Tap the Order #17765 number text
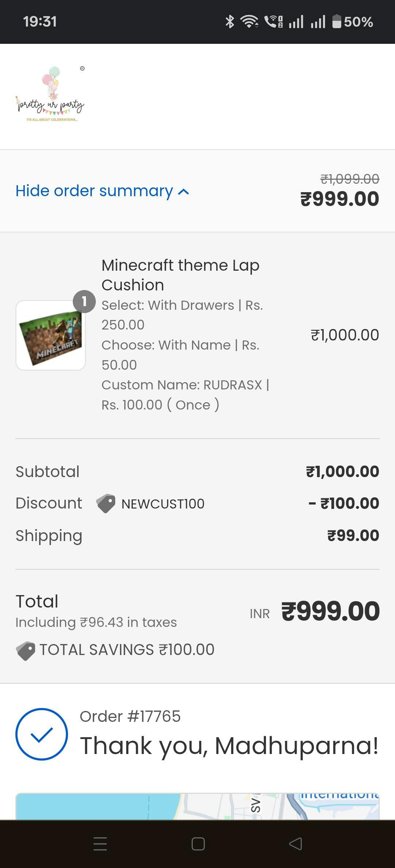 130,716
